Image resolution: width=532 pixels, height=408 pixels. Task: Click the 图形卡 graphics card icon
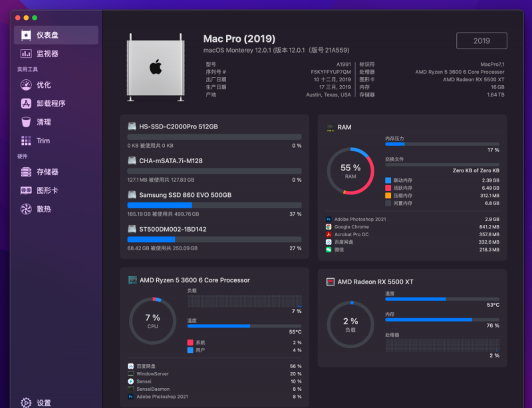26,190
